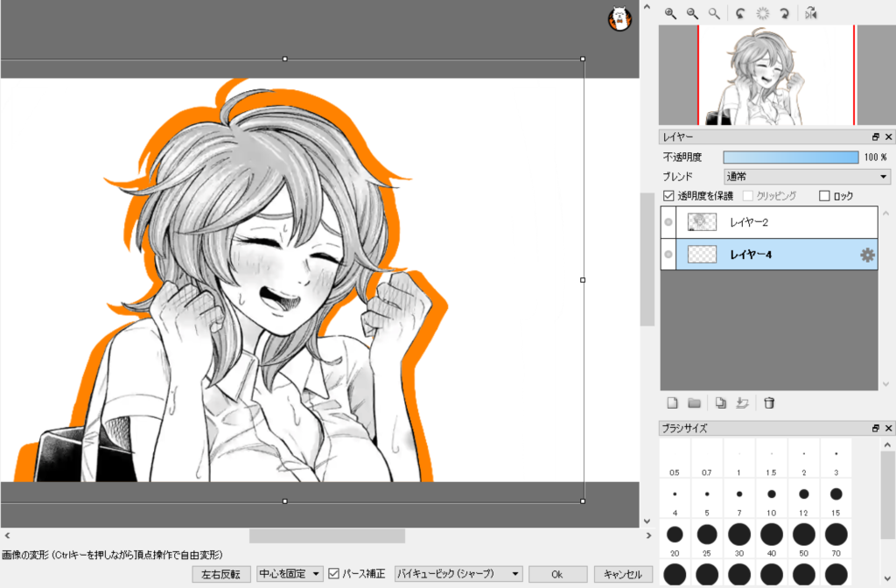Uncheck the パース補正 checkbox
Viewport: 896px width, 588px height.
(333, 574)
